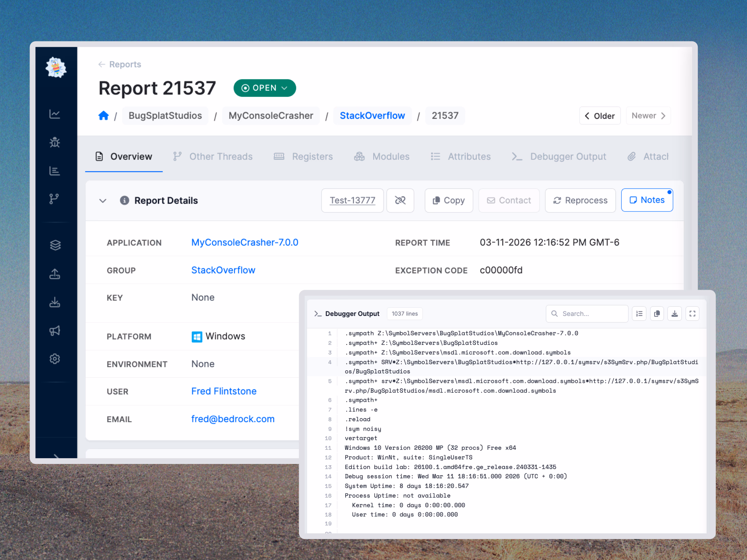Switch to the Attachments tab

click(x=648, y=156)
